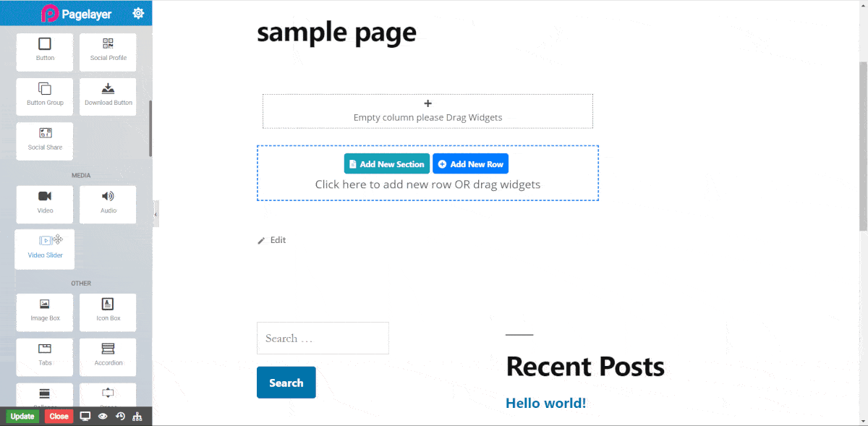The height and width of the screenshot is (426, 868).
Task: Open the Hello world! post link
Action: (545, 403)
